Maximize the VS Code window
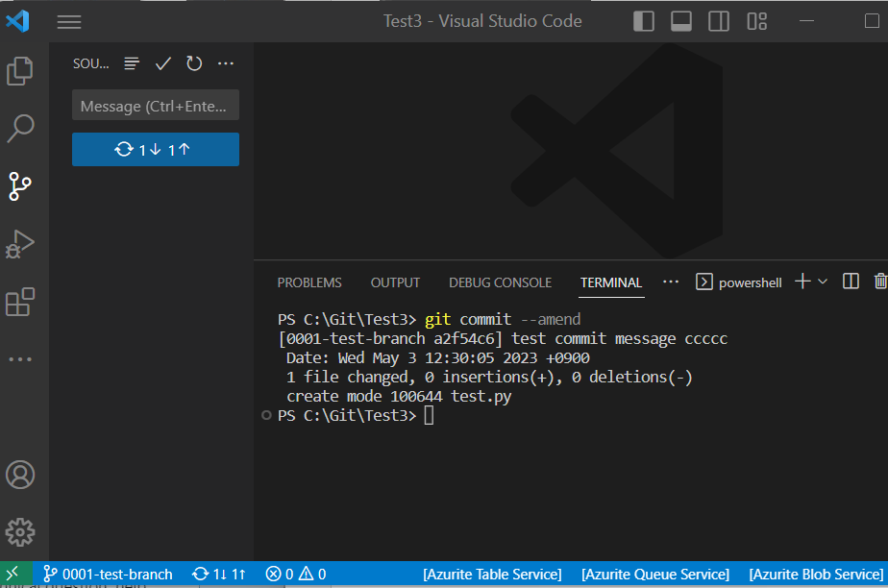This screenshot has width=888, height=588. (872, 21)
